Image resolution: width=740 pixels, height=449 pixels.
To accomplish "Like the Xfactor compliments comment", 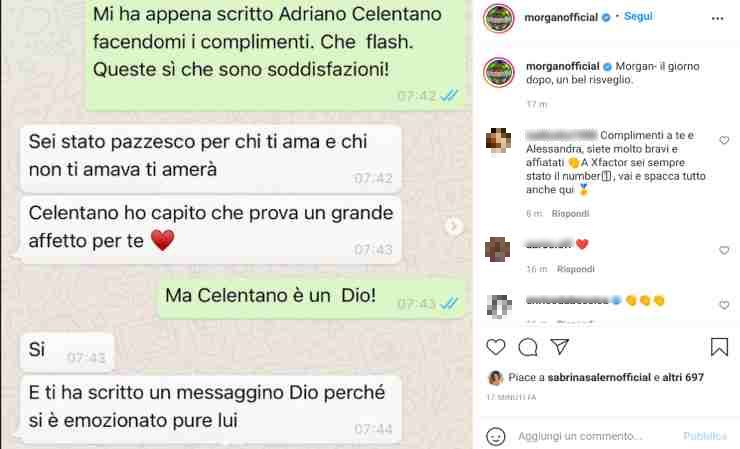I will [724, 140].
